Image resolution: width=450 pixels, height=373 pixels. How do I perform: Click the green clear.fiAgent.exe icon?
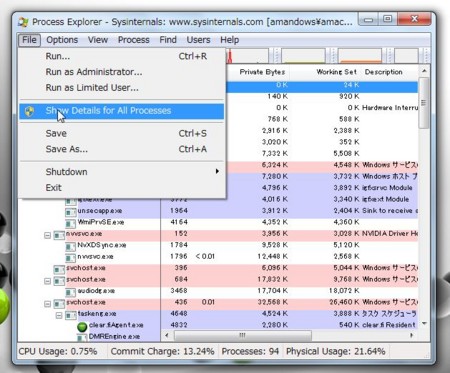(82, 327)
